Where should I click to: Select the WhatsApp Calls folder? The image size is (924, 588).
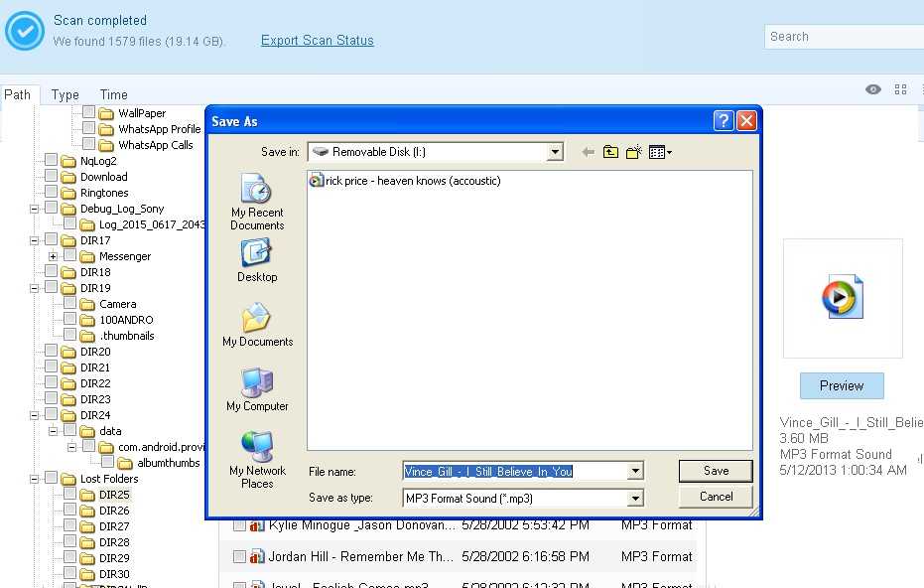[x=156, y=145]
